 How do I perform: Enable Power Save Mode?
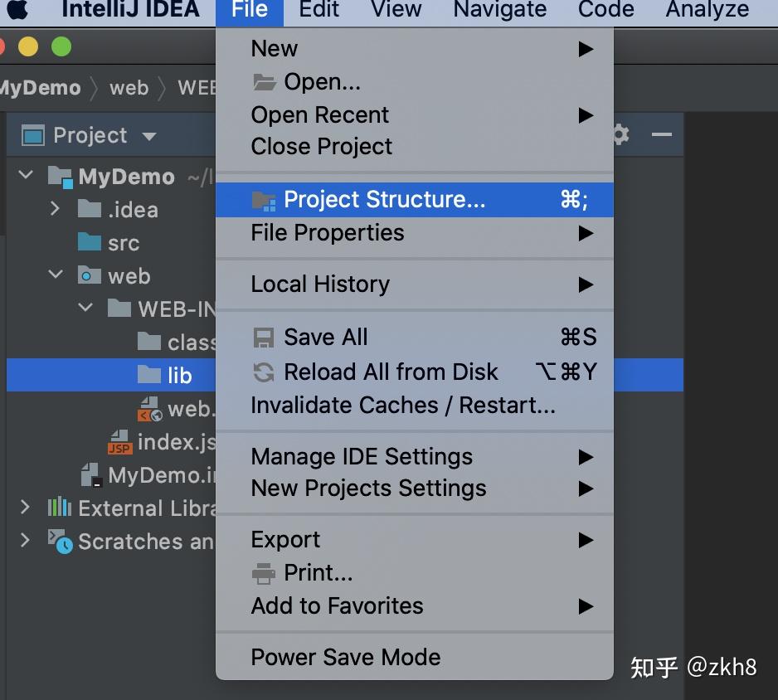(x=345, y=657)
